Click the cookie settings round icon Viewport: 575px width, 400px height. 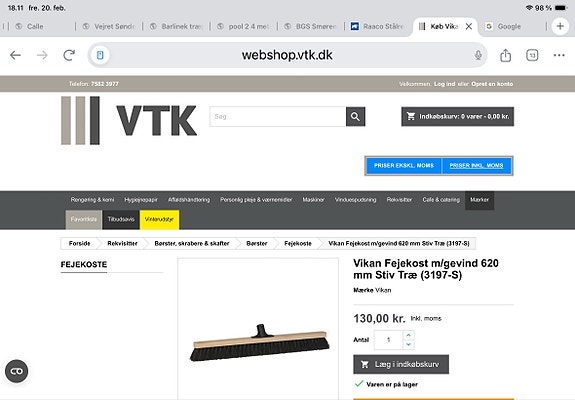coord(17,371)
